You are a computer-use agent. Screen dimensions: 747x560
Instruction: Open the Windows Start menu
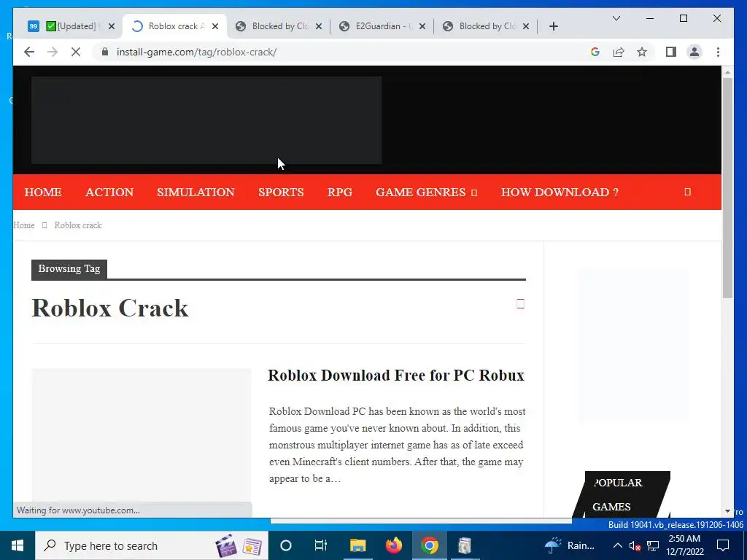pyautogui.click(x=18, y=545)
